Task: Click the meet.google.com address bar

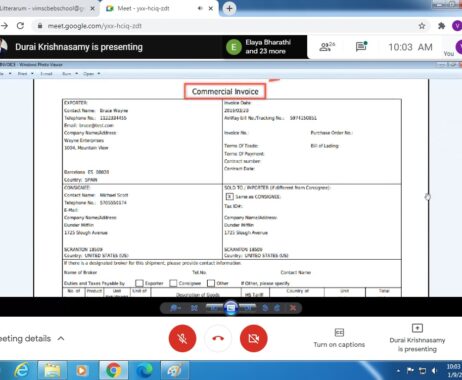Action: click(227, 26)
